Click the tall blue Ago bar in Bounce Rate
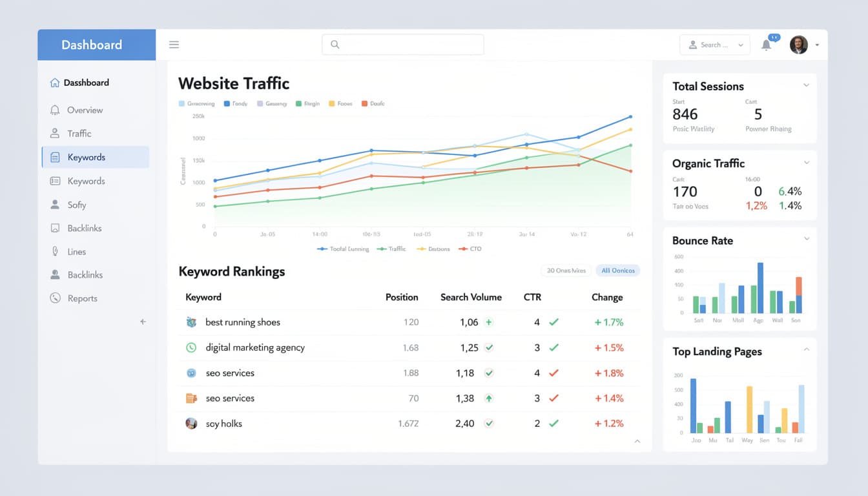Viewport: 868px width, 496px height. click(760, 288)
